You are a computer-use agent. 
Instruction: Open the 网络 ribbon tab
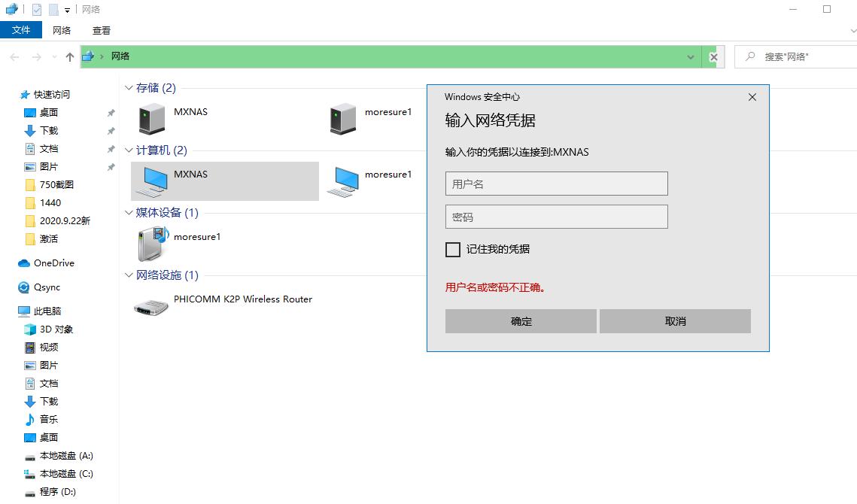(x=62, y=31)
